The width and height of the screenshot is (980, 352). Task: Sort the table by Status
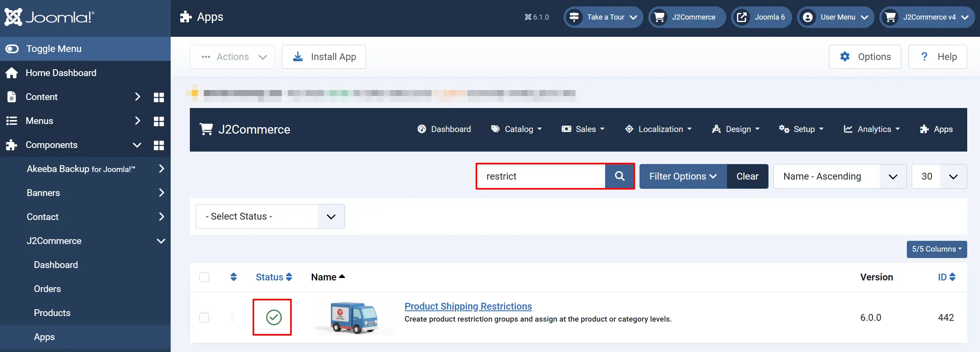(274, 277)
